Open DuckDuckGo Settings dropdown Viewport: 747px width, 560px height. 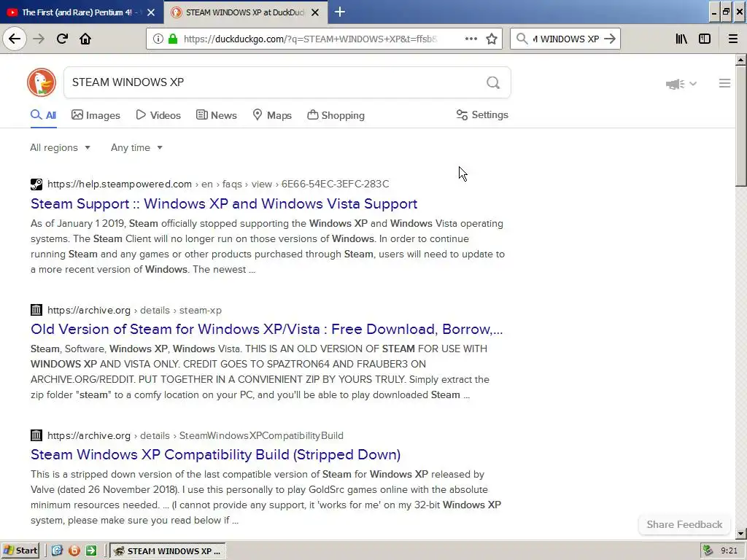click(x=482, y=114)
